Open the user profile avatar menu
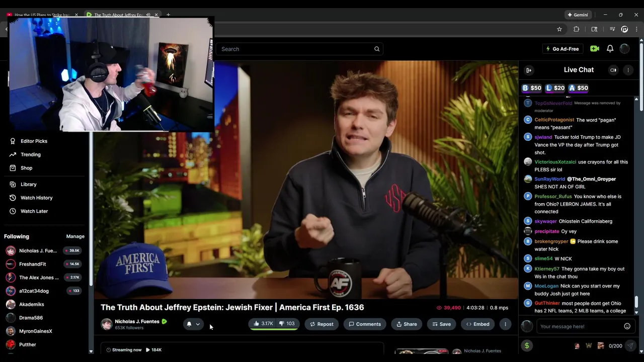Viewport: 644px width, 362px height. click(x=624, y=49)
